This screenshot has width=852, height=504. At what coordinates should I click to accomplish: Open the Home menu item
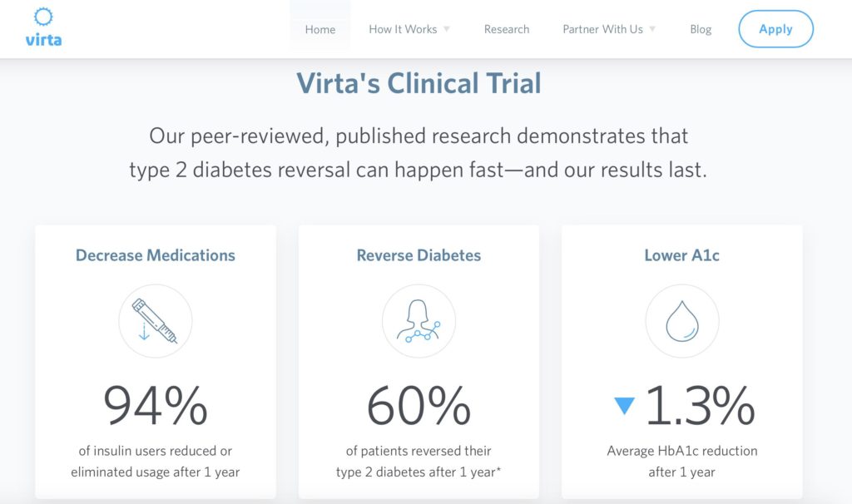[320, 29]
